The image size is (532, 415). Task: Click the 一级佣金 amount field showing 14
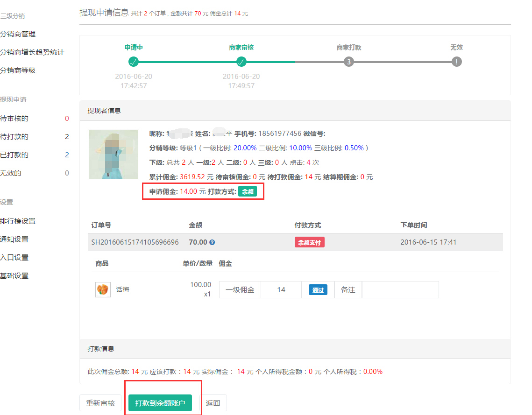(281, 290)
